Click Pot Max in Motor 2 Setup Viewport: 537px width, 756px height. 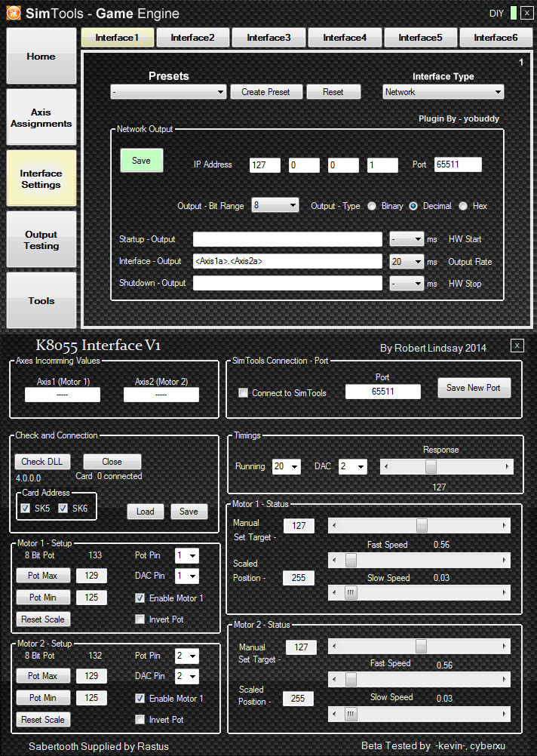pyautogui.click(x=42, y=676)
